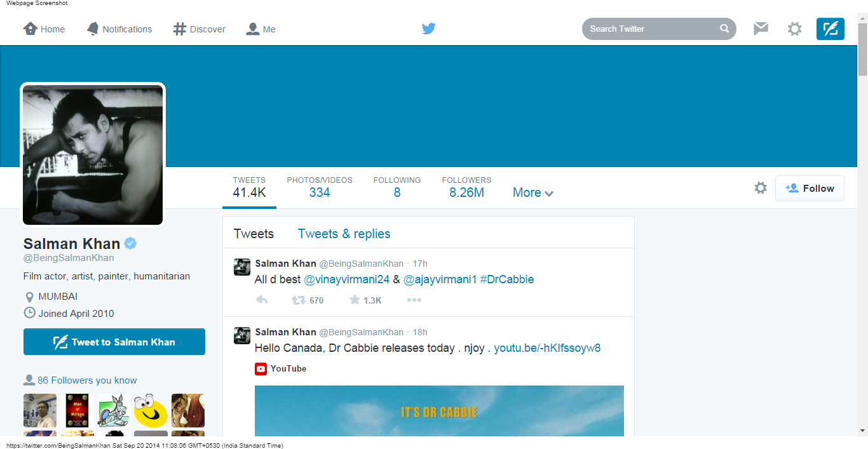Click inside the Search Twitter field
The width and height of the screenshot is (868, 449).
click(648, 28)
